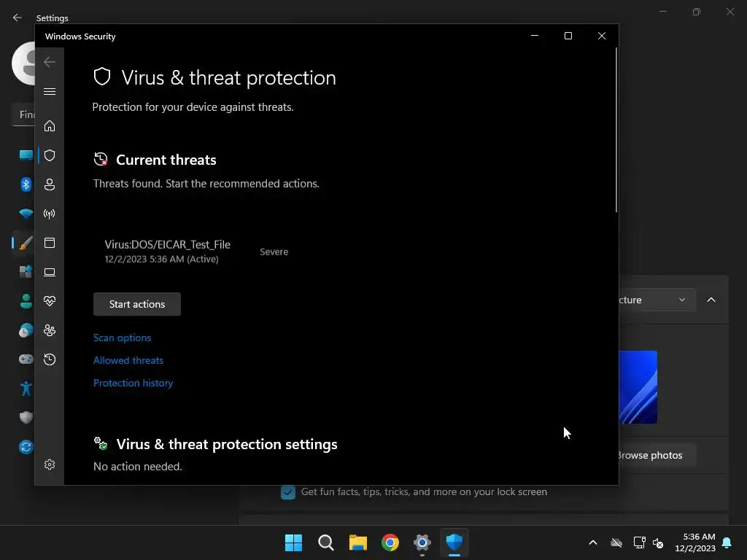Open Device performance & health heart icon
The image size is (747, 560).
[50, 301]
